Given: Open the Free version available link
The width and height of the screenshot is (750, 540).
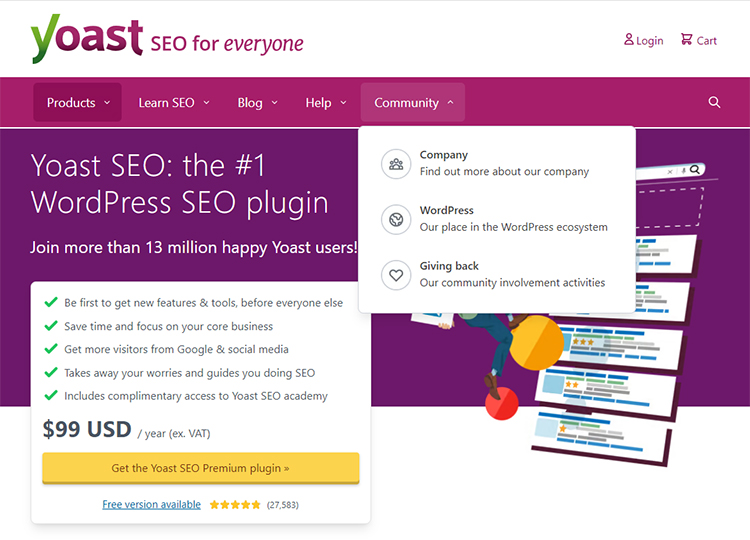Looking at the screenshot, I should click(x=152, y=505).
